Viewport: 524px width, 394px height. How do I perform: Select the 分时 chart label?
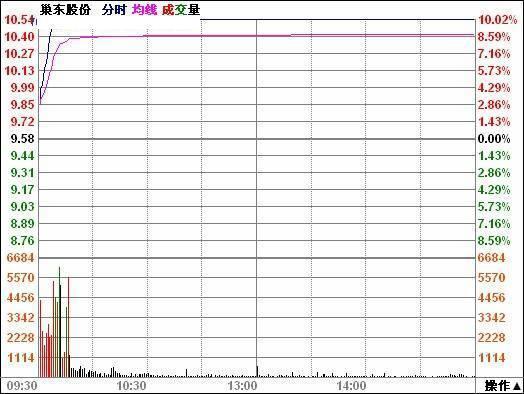[x=114, y=10]
